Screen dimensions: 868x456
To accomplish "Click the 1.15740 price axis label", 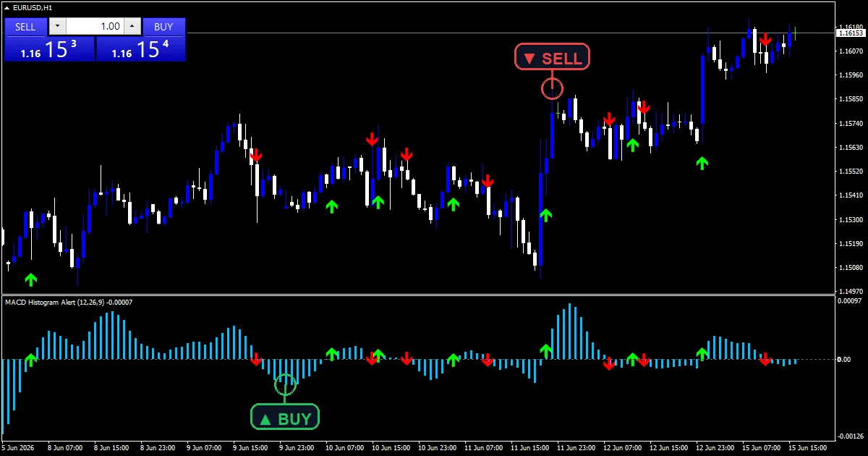I will pos(851,123).
